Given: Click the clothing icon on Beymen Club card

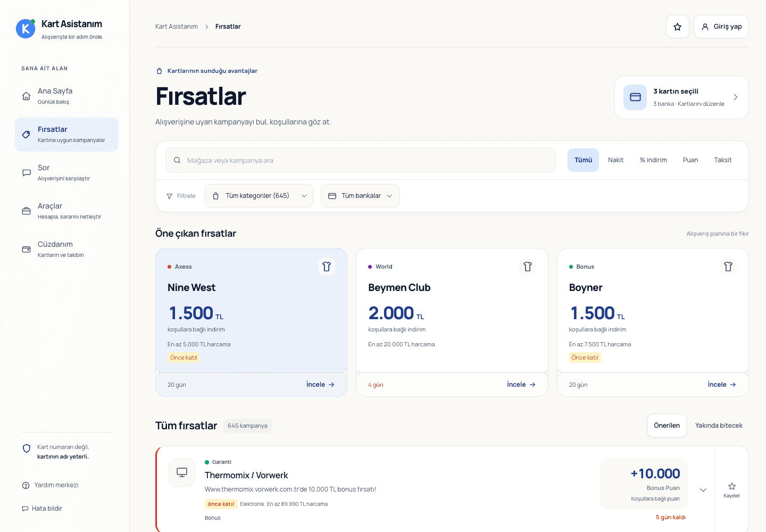Looking at the screenshot, I should [x=528, y=267].
